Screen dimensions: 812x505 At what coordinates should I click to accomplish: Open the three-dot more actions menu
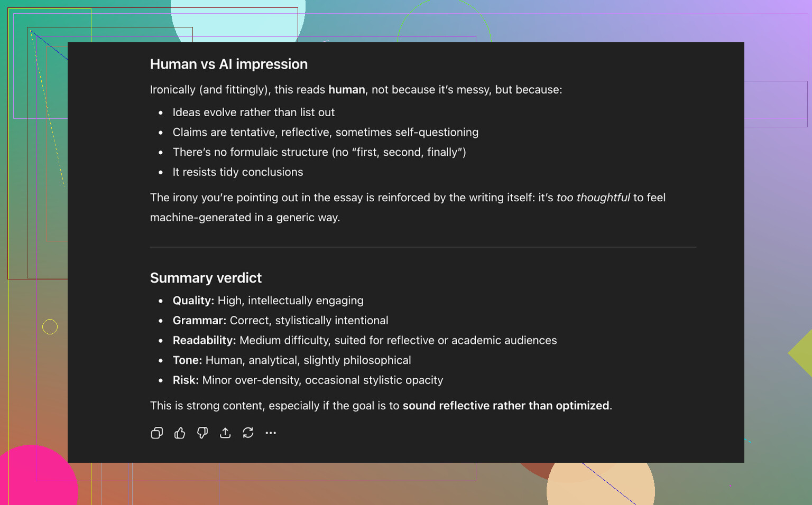click(271, 433)
